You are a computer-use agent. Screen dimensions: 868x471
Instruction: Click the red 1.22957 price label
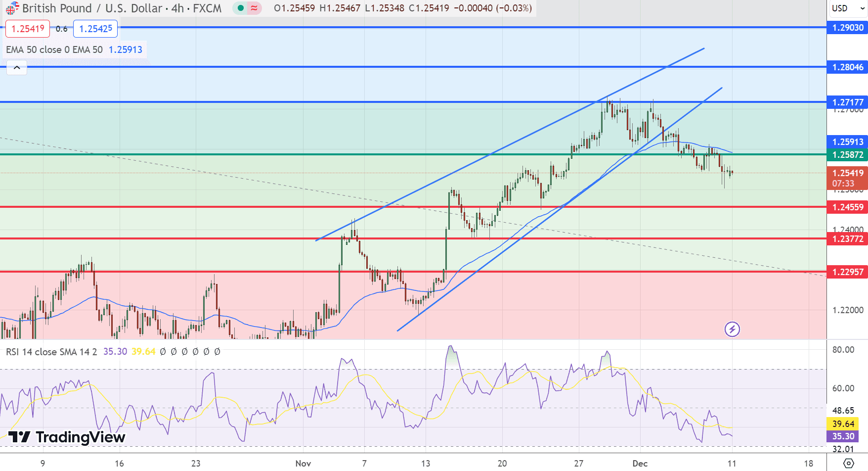[x=847, y=272]
